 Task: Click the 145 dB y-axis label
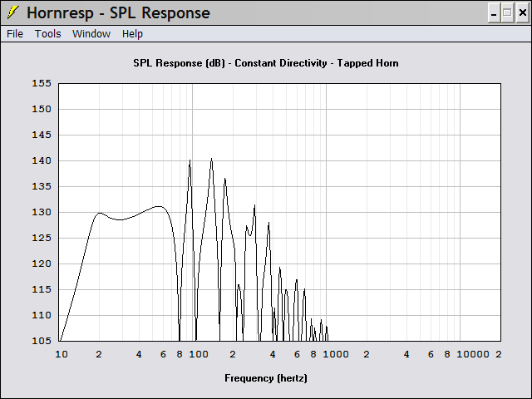pos(42,135)
